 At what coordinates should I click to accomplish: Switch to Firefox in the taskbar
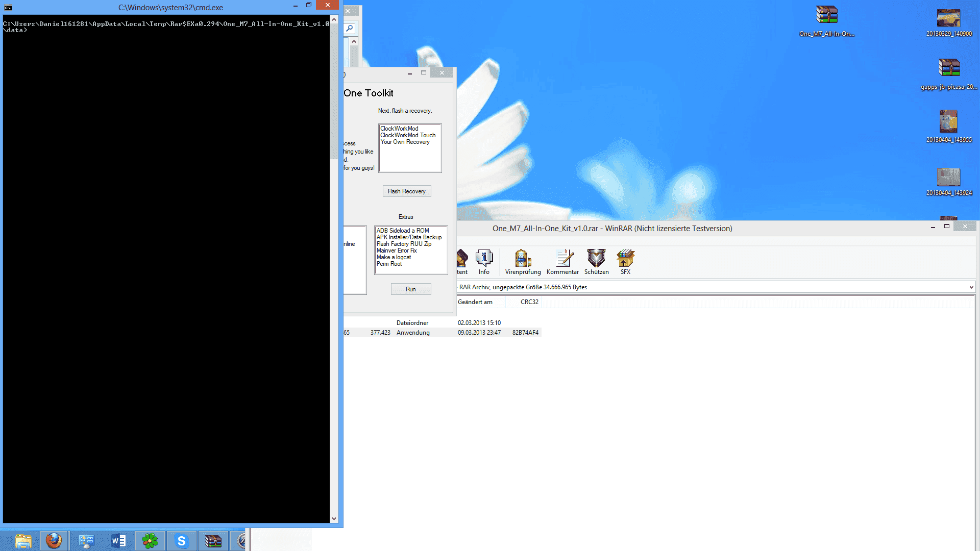54,541
